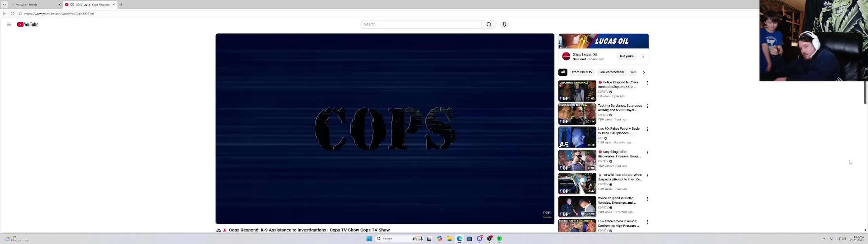The height and width of the screenshot is (244, 868).
Task: Click inside the YouTube search field
Action: (421, 24)
